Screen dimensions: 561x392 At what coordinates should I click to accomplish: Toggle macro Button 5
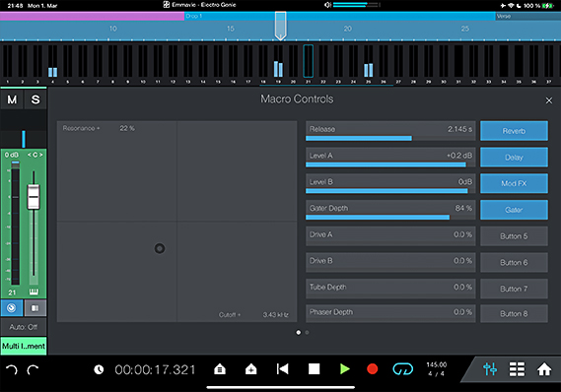pyautogui.click(x=514, y=236)
